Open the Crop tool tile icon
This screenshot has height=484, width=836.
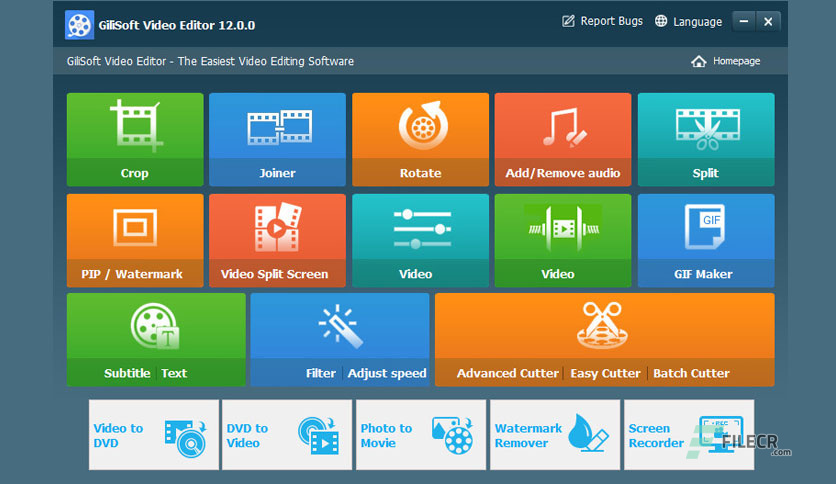(135, 126)
